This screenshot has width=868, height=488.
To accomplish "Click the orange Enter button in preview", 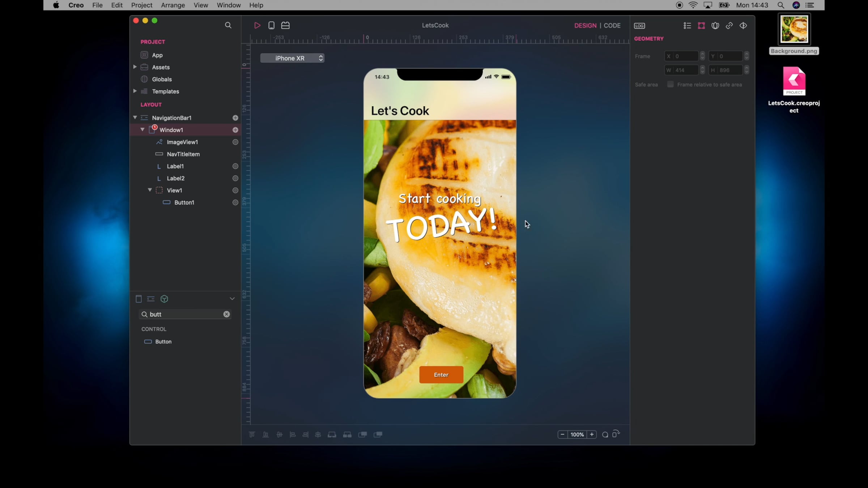I will [x=441, y=375].
